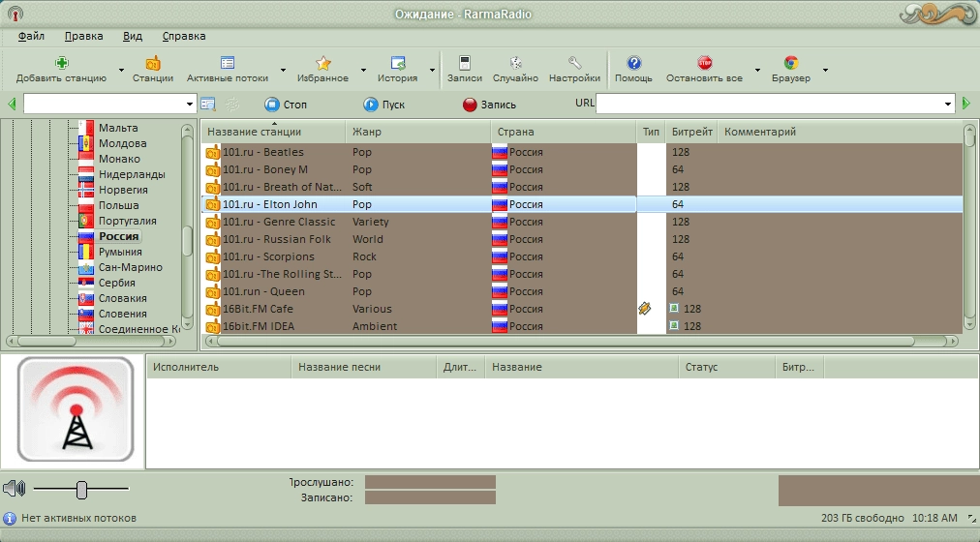
Task: Sort by Тип column header
Action: (x=652, y=132)
